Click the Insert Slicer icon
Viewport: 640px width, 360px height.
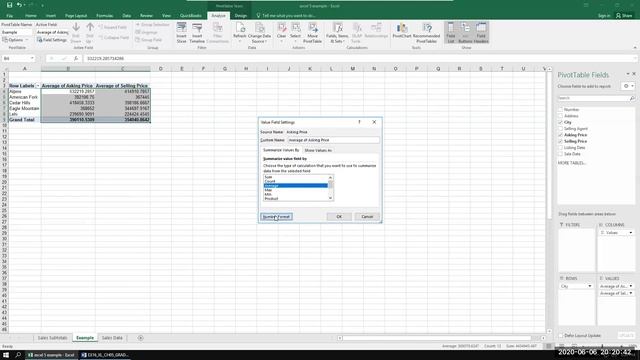[x=182, y=28]
